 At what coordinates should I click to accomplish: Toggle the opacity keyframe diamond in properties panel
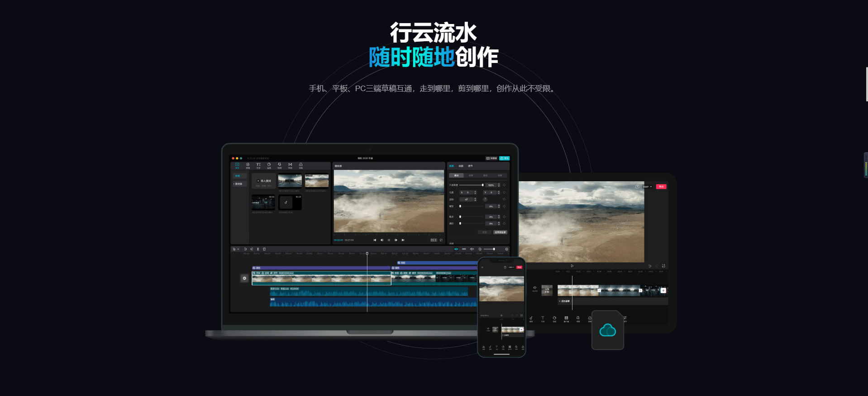[x=504, y=185]
